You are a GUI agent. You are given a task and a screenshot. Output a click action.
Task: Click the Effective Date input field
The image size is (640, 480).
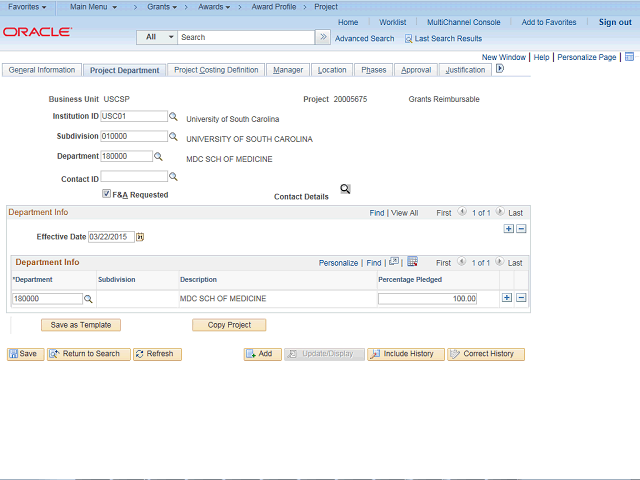tap(111, 237)
